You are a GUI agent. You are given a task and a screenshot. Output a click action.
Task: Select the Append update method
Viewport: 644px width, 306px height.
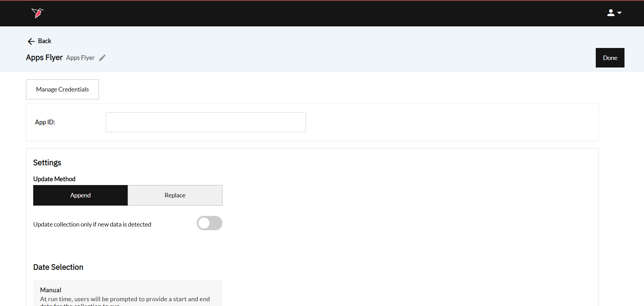80,195
